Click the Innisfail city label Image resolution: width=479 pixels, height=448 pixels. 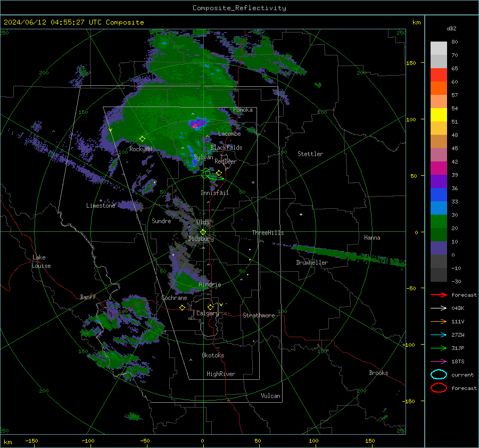(214, 193)
